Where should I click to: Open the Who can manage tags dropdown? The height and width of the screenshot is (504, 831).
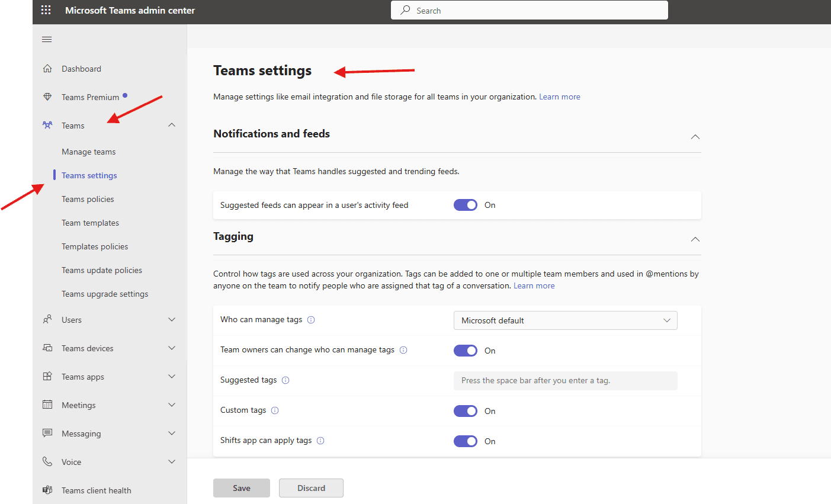pos(564,320)
